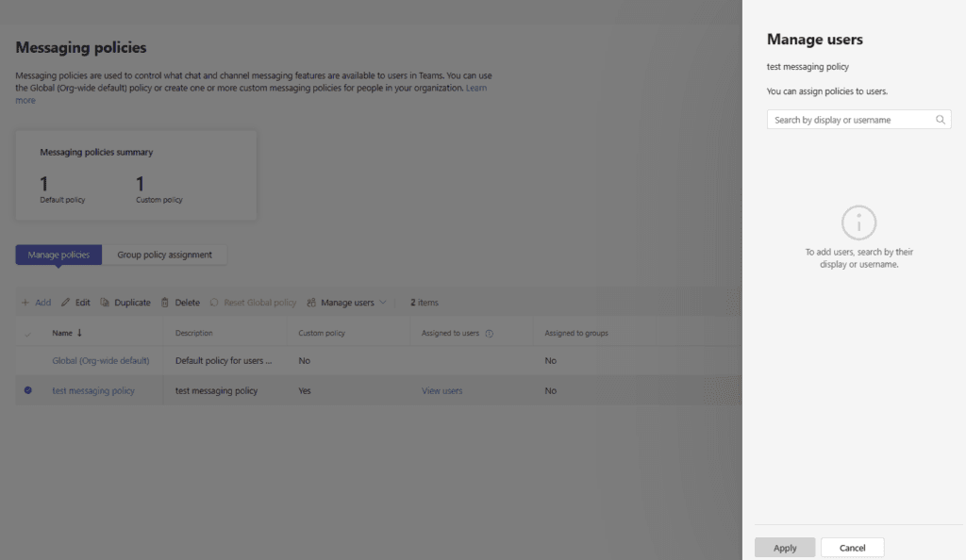Open the View users link
The height and width of the screenshot is (560, 966).
(441, 390)
